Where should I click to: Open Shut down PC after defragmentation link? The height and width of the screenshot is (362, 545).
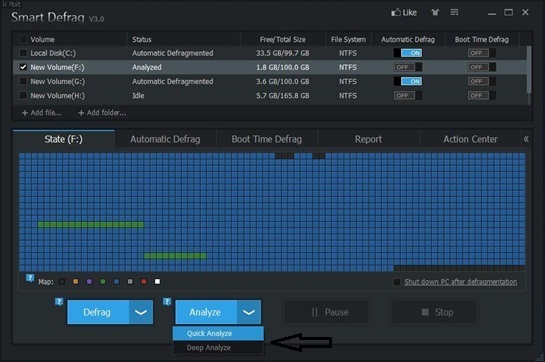(x=461, y=282)
